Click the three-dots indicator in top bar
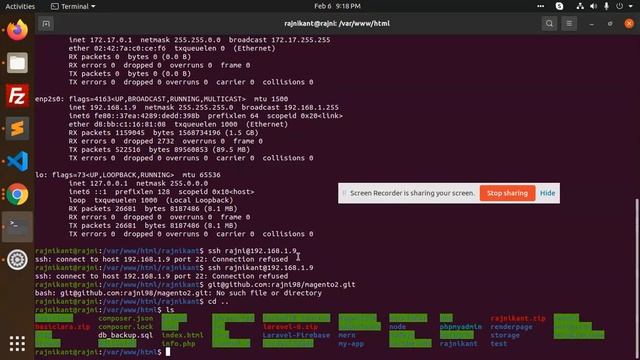 click(x=540, y=6)
